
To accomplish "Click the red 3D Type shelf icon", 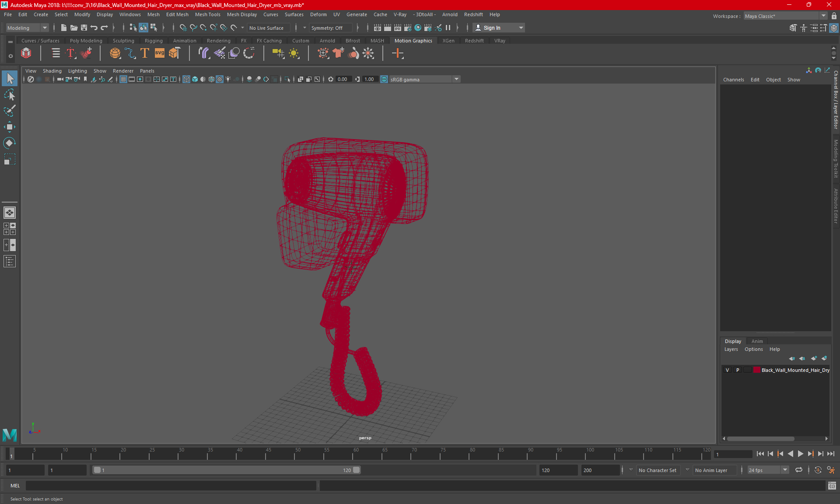I will click(70, 53).
